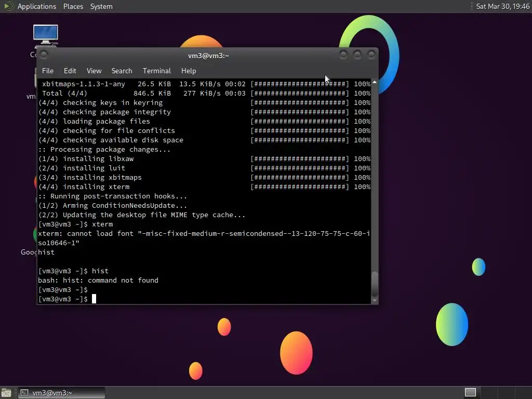Click the '[vm3@vm3 ~]$ xterm' command line
Screen dimensions: 532x399
point(76,224)
